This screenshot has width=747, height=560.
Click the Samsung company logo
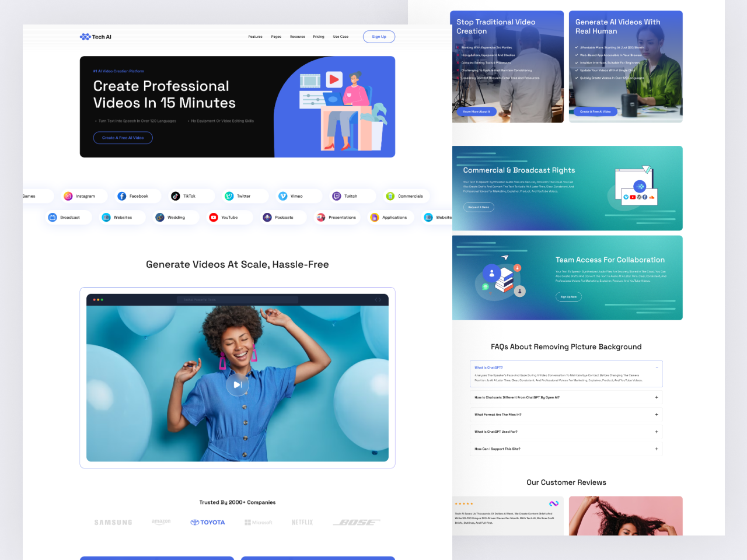point(113,523)
